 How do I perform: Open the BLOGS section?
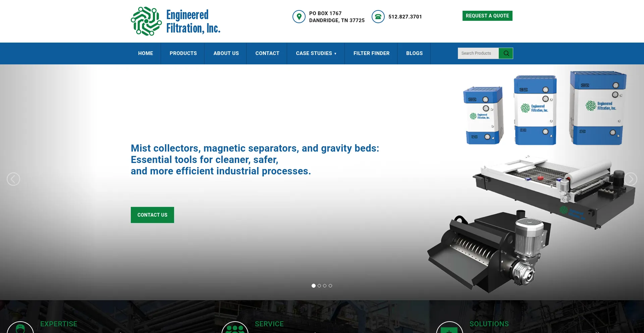[414, 53]
